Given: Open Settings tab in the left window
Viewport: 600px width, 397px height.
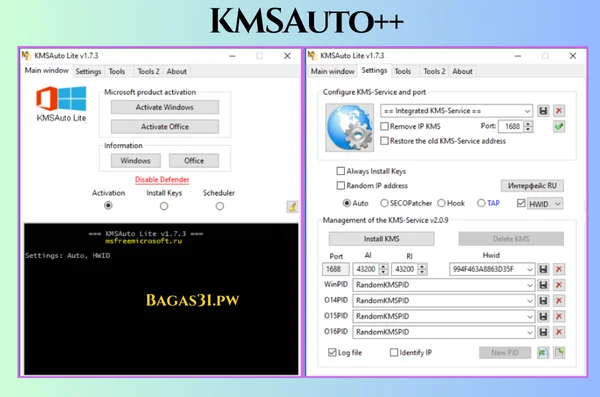Looking at the screenshot, I should pyautogui.click(x=88, y=72).
